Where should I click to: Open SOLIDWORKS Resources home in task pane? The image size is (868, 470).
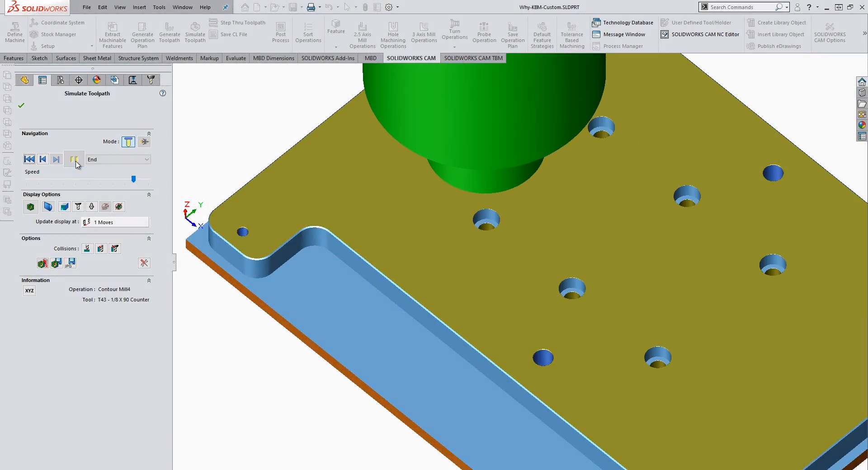click(862, 82)
